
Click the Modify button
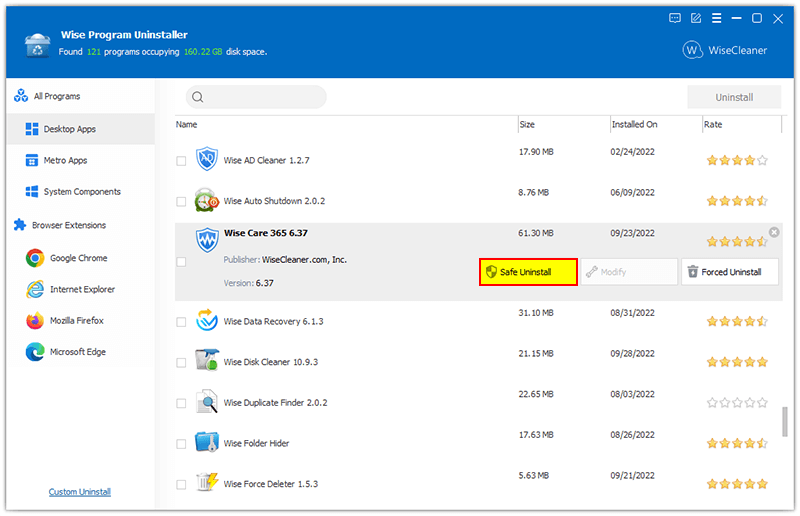629,272
